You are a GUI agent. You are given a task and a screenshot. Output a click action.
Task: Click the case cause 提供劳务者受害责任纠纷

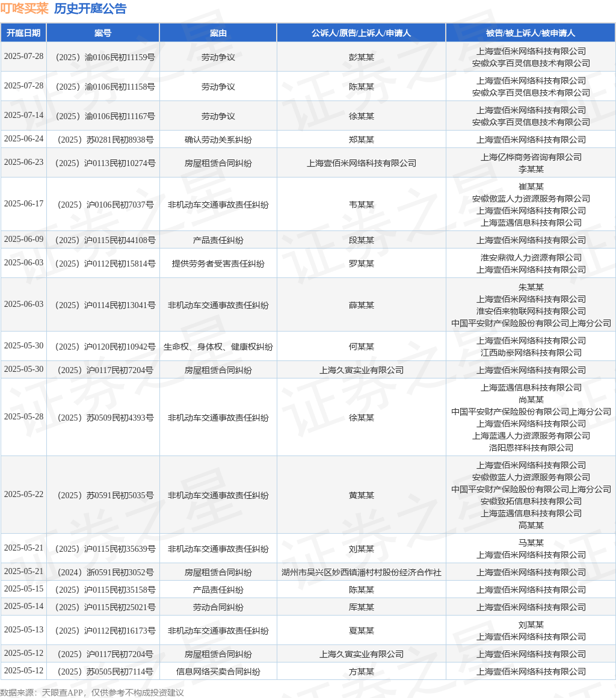(218, 264)
